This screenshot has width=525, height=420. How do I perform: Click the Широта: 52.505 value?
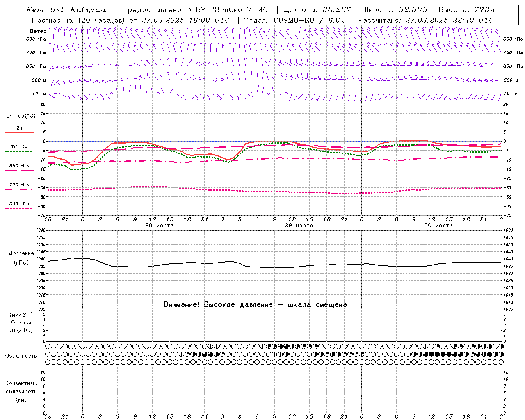(x=395, y=10)
